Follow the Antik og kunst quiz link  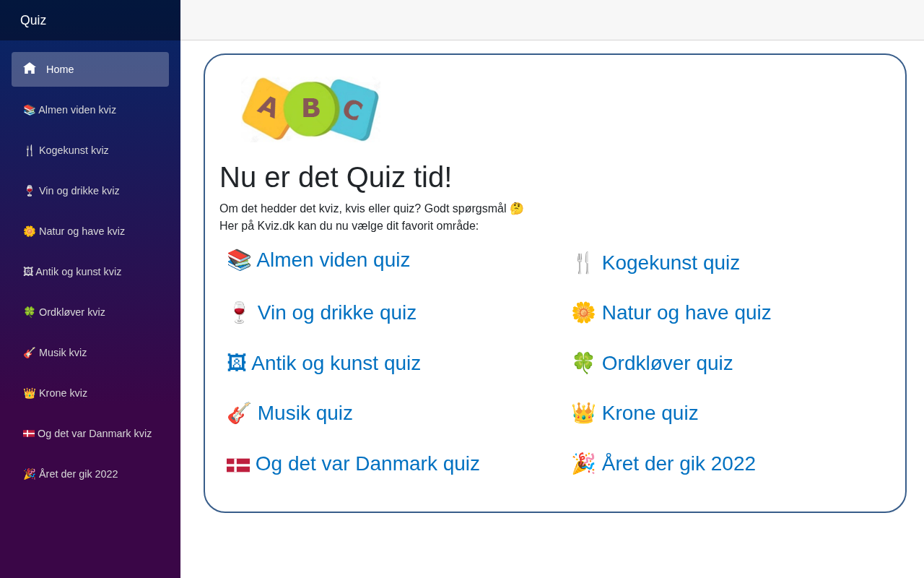(x=336, y=363)
